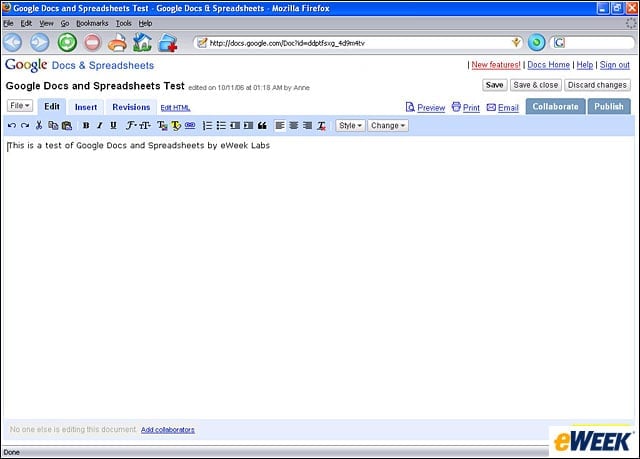The width and height of the screenshot is (640, 459).
Task: Open New features! link
Action: point(496,65)
